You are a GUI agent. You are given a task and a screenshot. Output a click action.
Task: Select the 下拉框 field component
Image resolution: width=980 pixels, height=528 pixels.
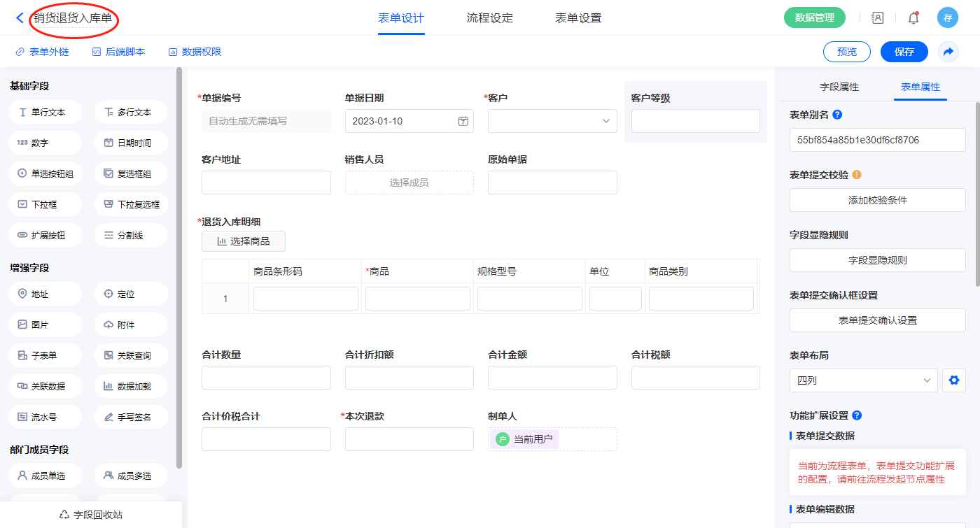[x=45, y=204]
